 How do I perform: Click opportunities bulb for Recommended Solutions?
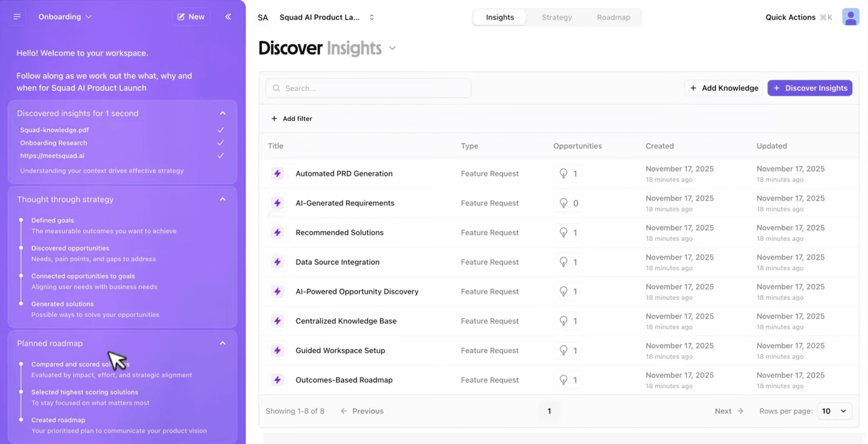[x=563, y=233]
